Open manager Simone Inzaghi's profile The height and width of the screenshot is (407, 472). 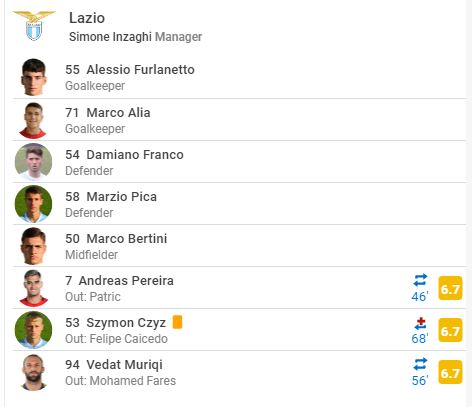point(110,37)
